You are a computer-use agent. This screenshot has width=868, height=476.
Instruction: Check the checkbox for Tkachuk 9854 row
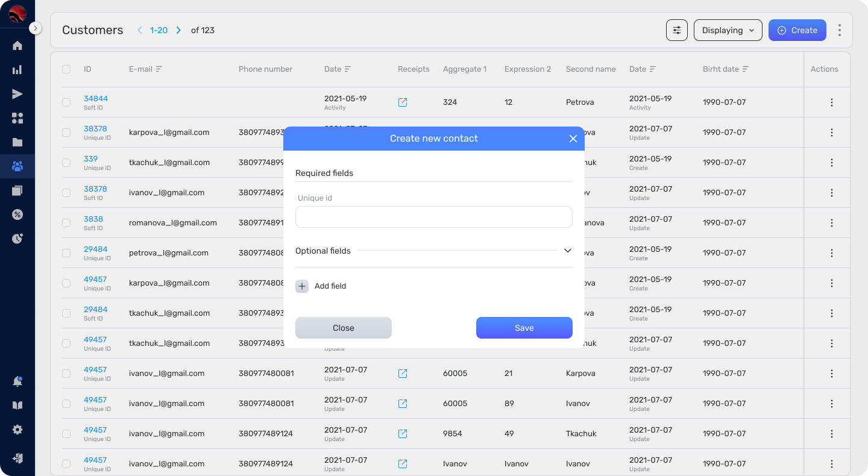66,434
